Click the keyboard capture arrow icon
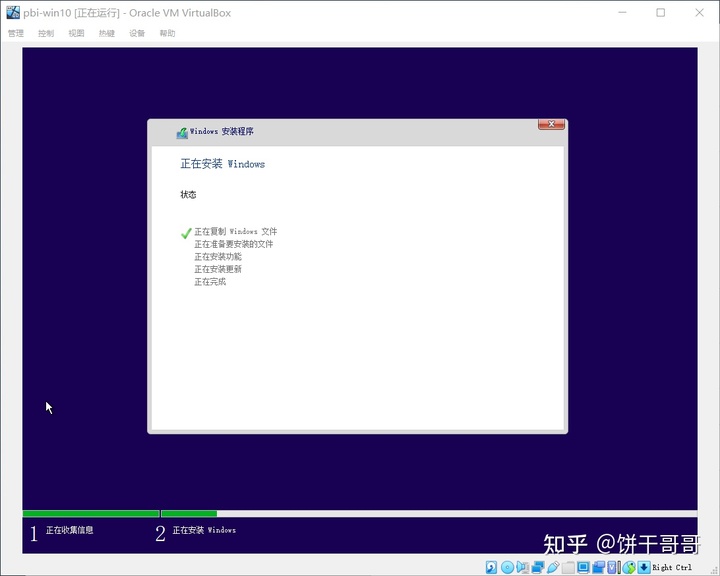Screen dimensions: 720x576 (x=644, y=567)
